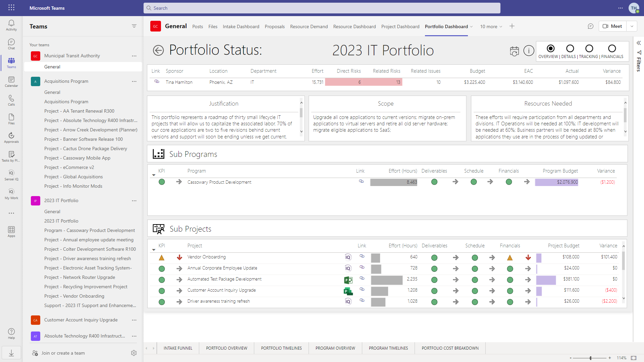Click Join or create a team
This screenshot has width=644, height=362.
pyautogui.click(x=58, y=353)
